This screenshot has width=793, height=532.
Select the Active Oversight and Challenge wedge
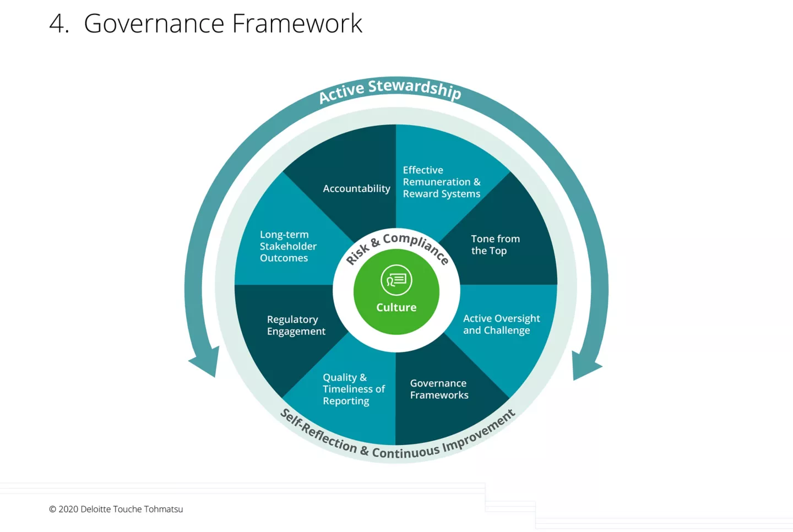point(502,324)
